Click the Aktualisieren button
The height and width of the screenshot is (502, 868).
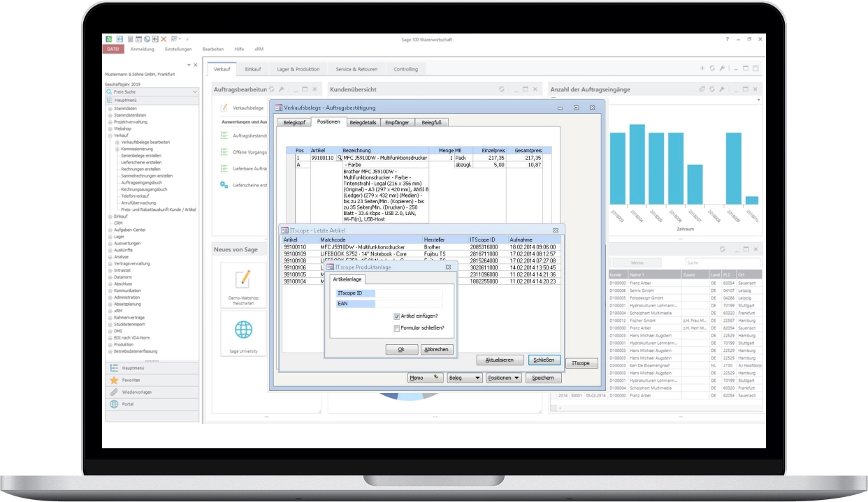click(500, 360)
